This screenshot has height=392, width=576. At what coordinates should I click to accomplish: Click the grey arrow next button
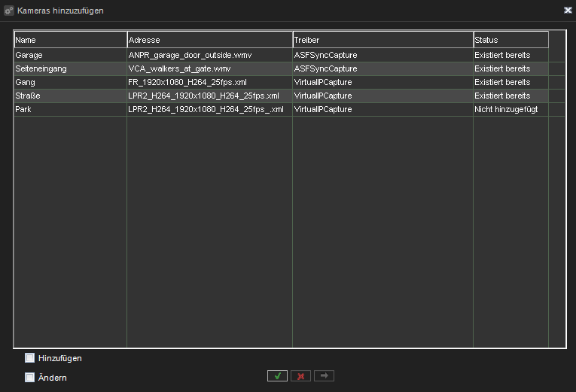pos(324,376)
